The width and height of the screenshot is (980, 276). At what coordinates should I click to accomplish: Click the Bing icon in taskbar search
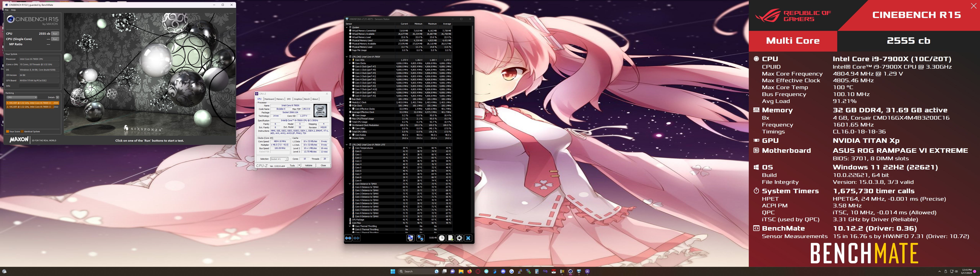437,271
